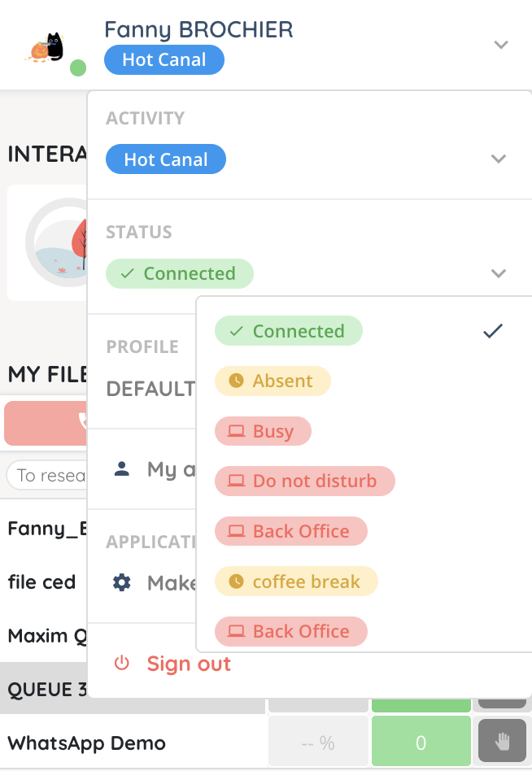Screen dimensions: 532x771
Task: Choose the coffee break status option
Action: (296, 582)
